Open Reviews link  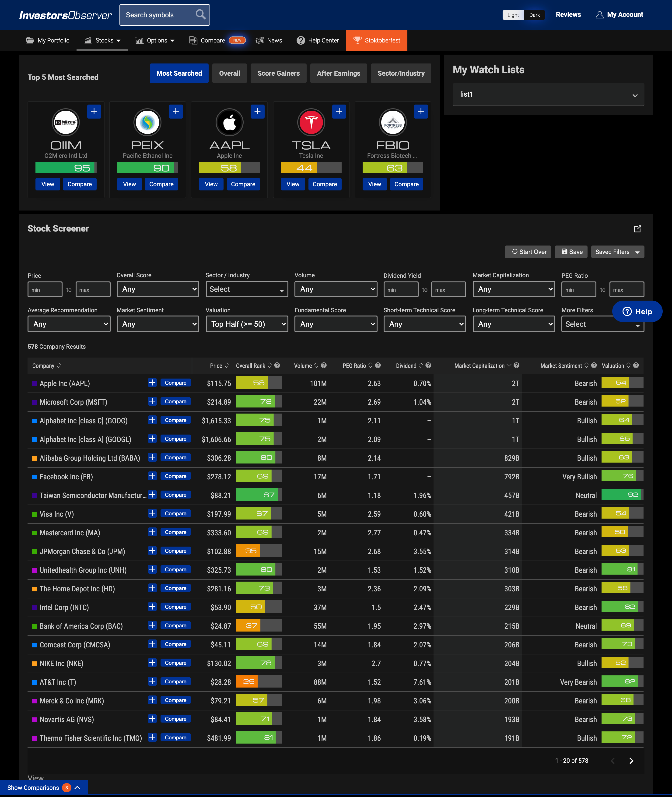coord(568,14)
